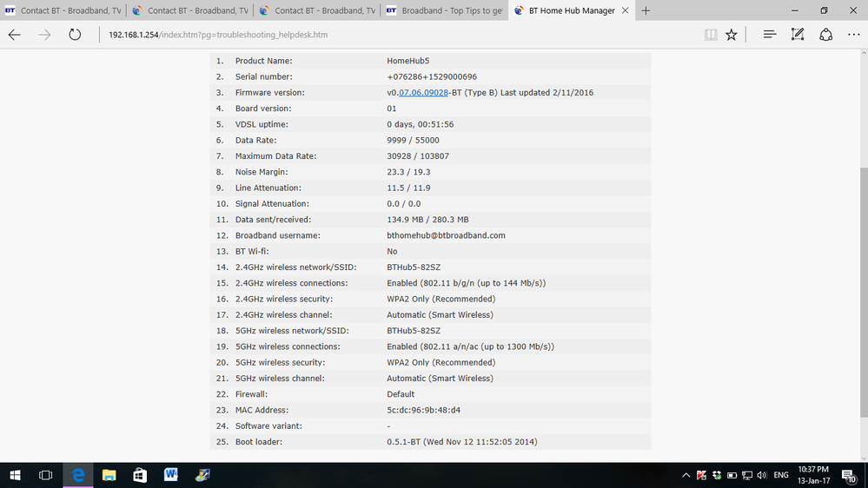Switch to first Contact BT tab
Viewport: 868px width, 488px height.
point(63,10)
